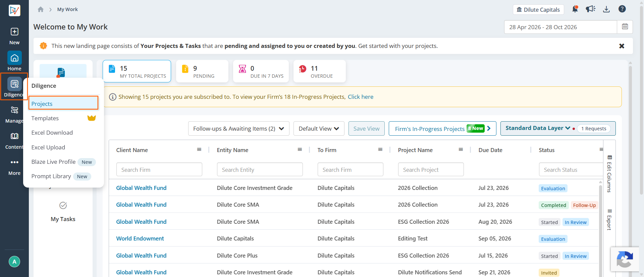Click the user avatar A icon

(14, 262)
